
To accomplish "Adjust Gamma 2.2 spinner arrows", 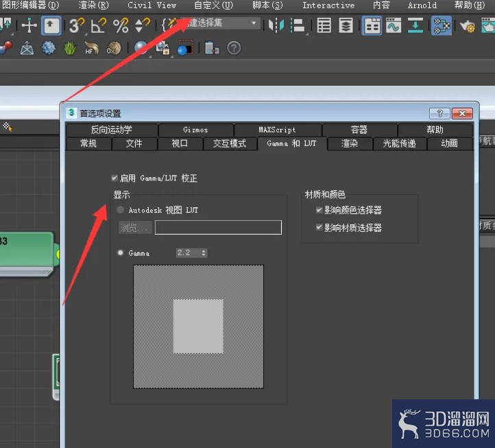I will coord(204,252).
